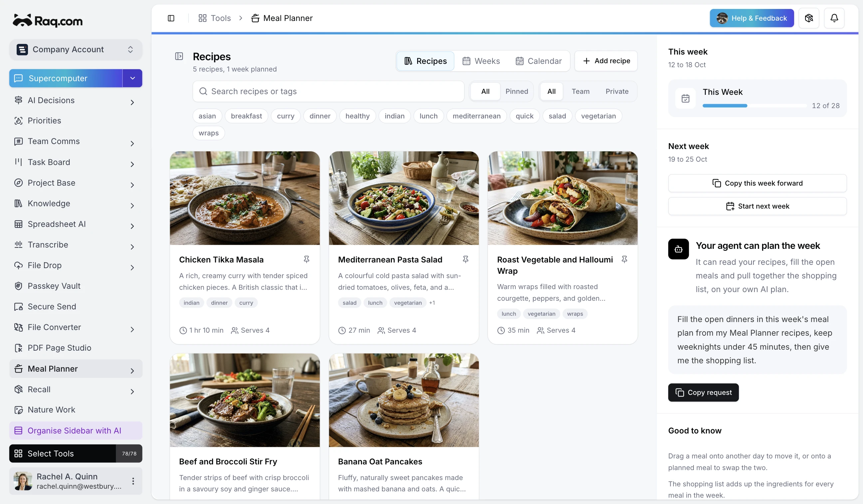Pin the Roast Vegetable and Halloumi Wrap
The image size is (863, 504).
tap(624, 259)
